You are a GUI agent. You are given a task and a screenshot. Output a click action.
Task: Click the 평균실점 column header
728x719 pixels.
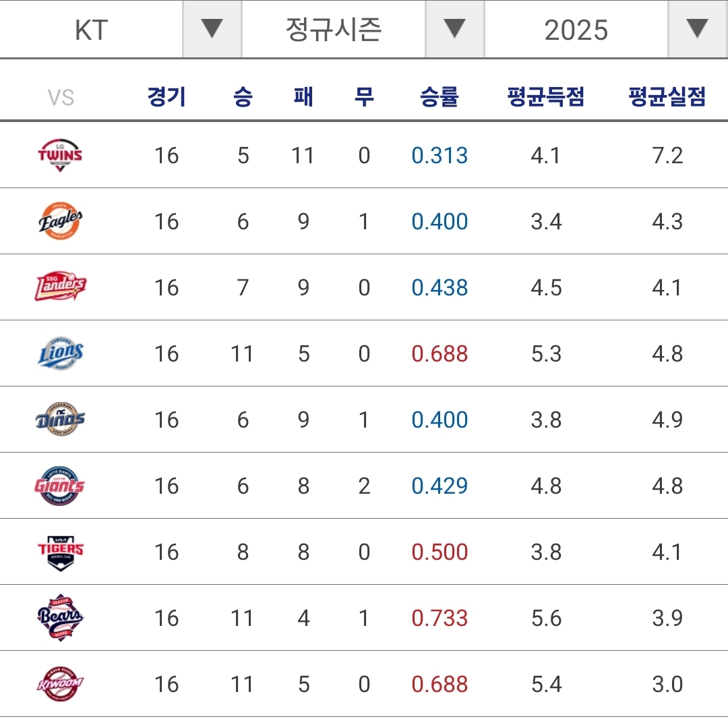click(x=667, y=97)
